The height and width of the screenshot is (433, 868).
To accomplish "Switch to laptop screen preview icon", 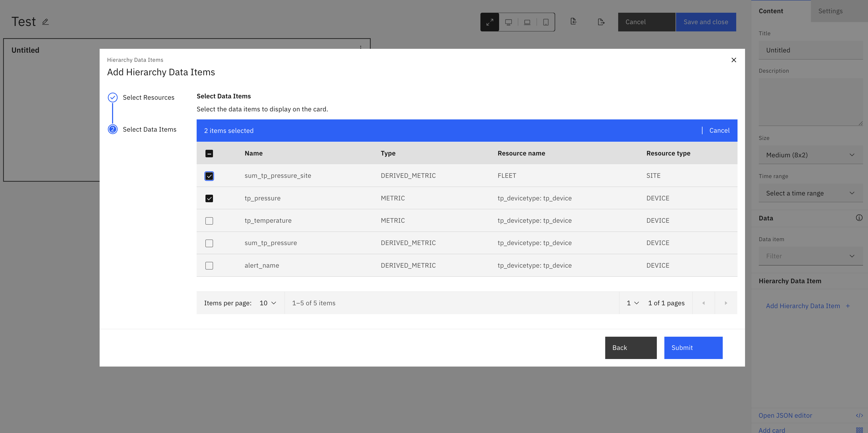I will (x=527, y=22).
